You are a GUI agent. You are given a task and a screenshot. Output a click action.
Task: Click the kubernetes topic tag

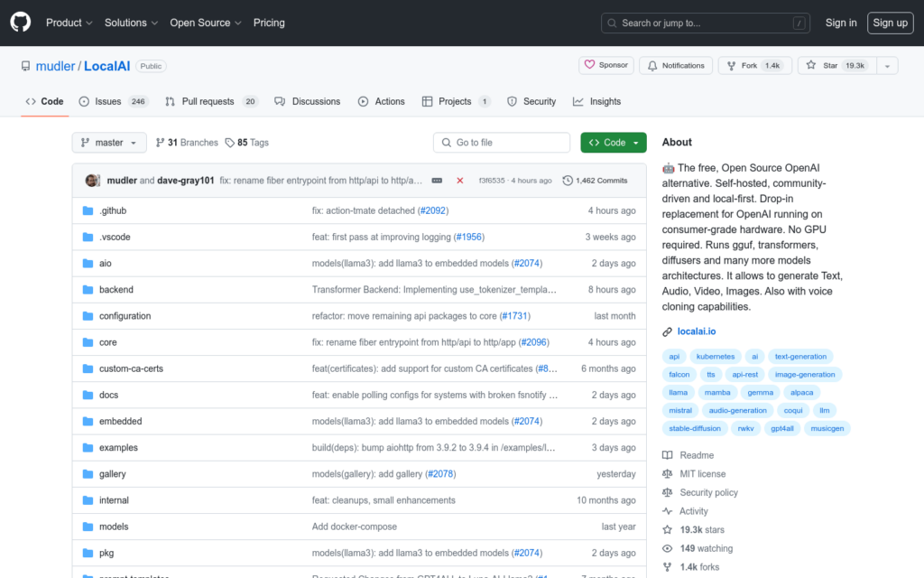point(716,356)
